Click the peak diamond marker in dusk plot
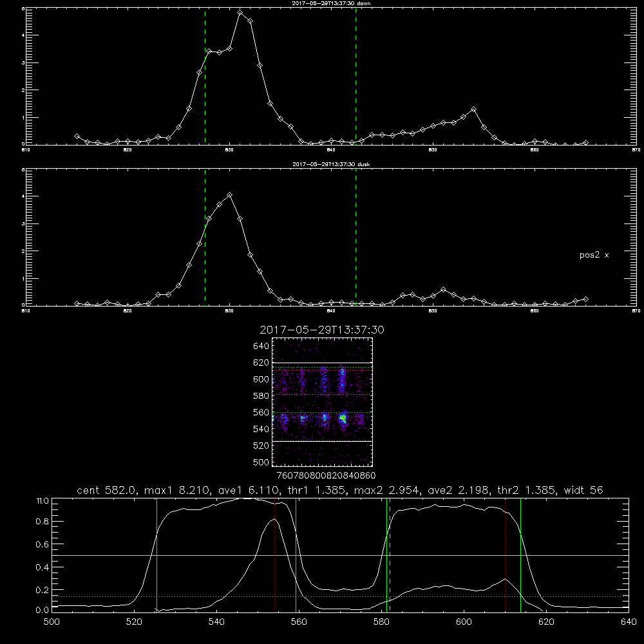Screen dimensions: 644x644 point(230,194)
